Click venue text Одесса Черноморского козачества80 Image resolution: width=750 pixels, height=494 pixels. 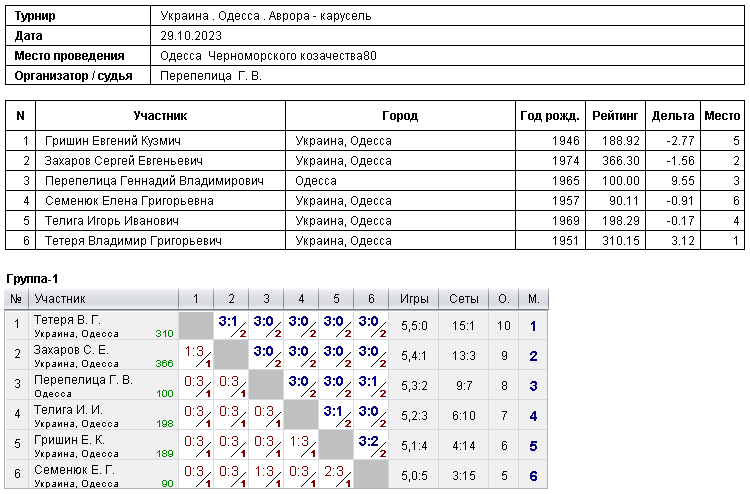coord(268,56)
